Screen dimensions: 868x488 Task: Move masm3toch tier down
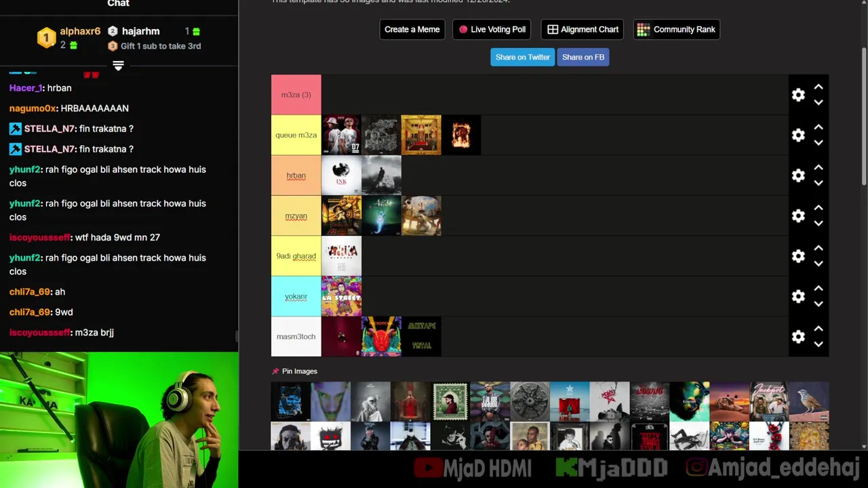tap(818, 344)
